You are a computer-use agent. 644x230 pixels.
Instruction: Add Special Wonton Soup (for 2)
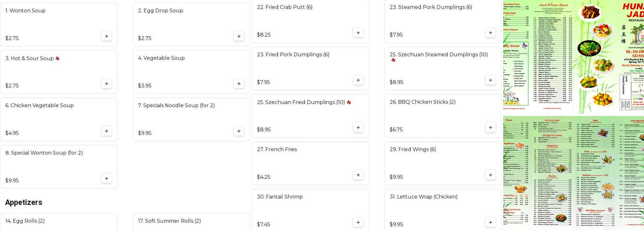pyautogui.click(x=106, y=178)
